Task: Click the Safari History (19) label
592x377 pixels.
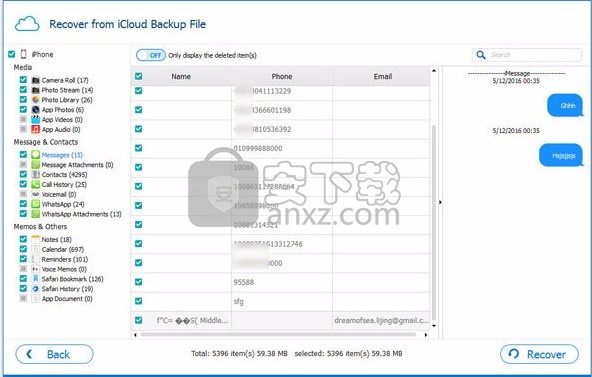Action: point(67,289)
